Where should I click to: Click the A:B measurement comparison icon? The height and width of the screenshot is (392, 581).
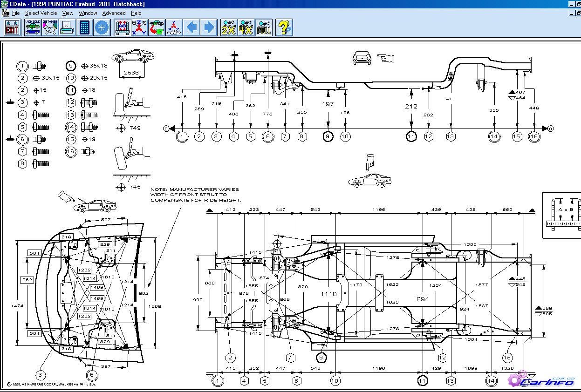pos(122,27)
